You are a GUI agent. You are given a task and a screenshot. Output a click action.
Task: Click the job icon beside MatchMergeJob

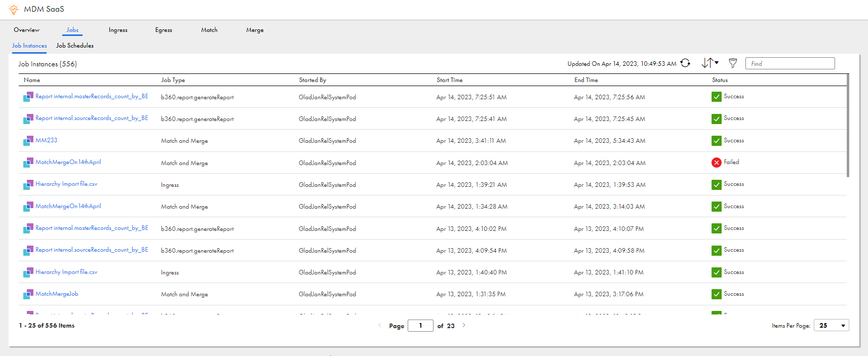click(x=28, y=294)
